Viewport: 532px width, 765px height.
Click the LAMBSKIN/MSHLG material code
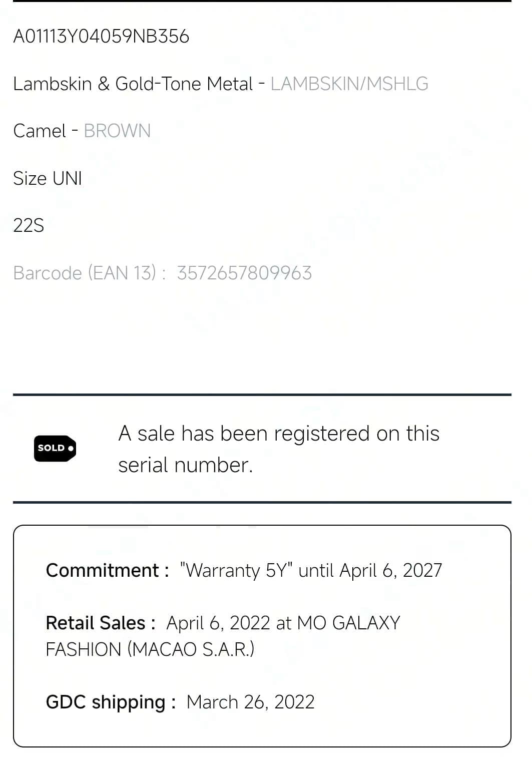point(349,84)
